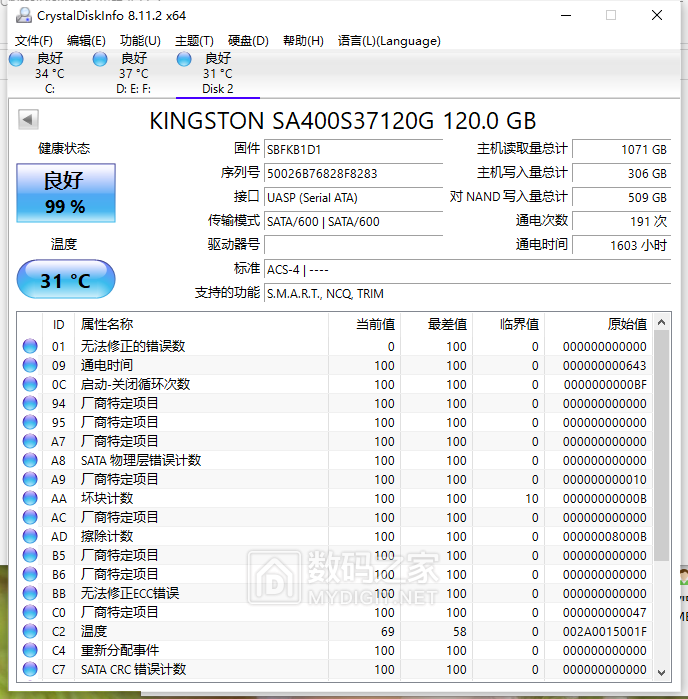Open the 主题(T) menu
The width and height of the screenshot is (688, 699).
(194, 41)
